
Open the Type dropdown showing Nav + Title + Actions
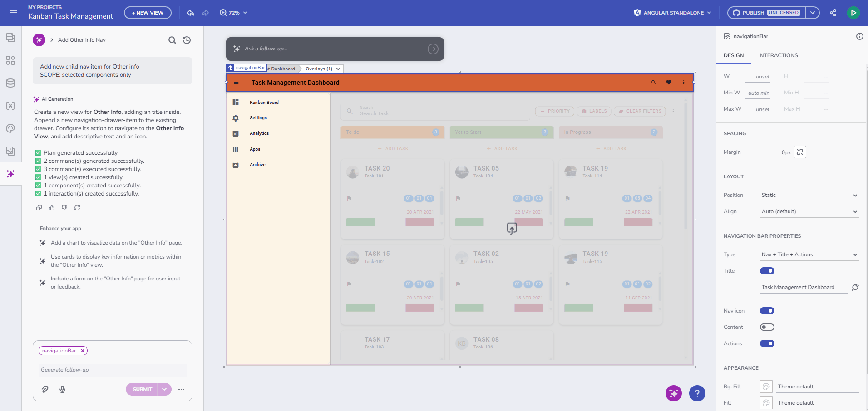(809, 254)
